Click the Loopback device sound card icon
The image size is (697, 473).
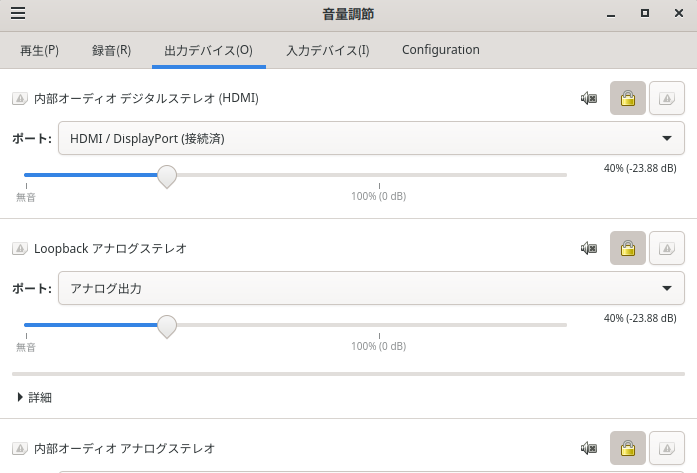[20, 248]
